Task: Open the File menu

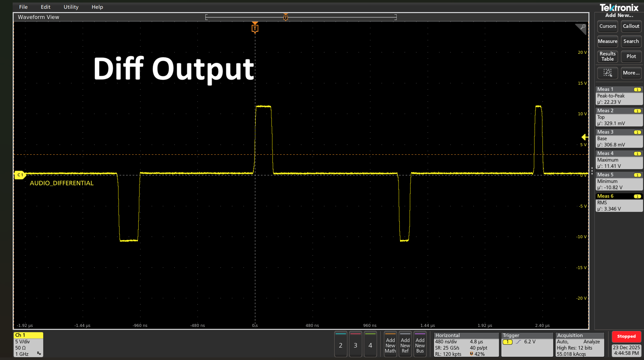Action: pos(23,7)
